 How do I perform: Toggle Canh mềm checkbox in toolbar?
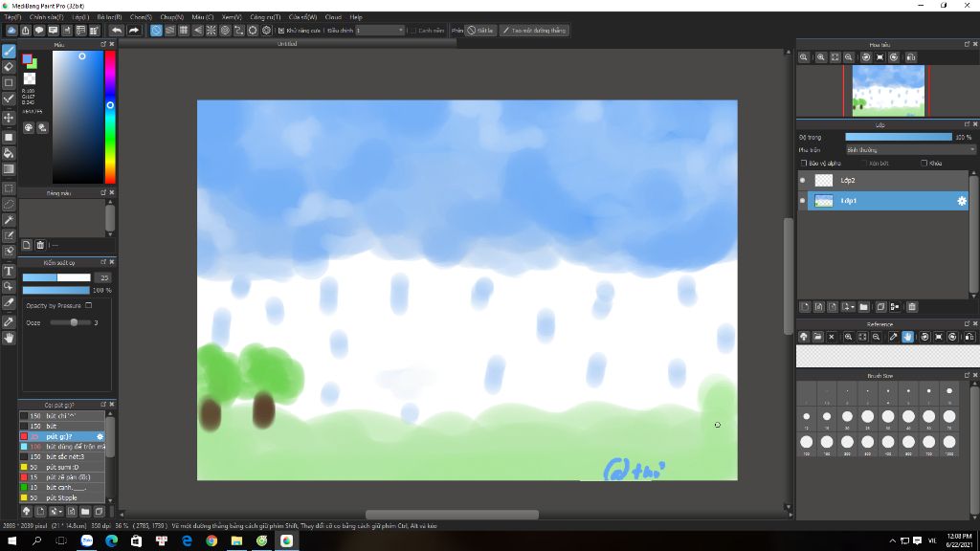pyautogui.click(x=413, y=30)
